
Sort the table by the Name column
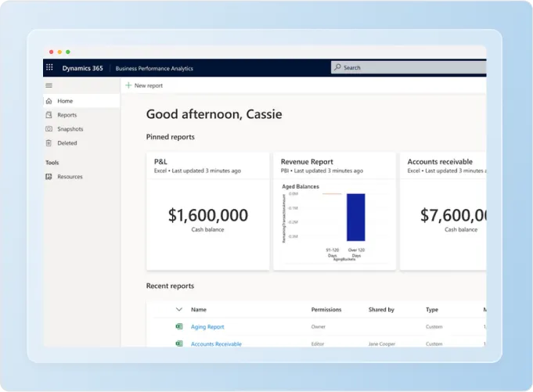coord(199,310)
